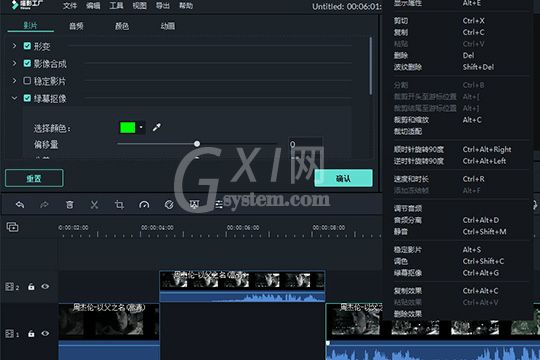Click the green color swatch
The image size is (540, 360).
[x=127, y=127]
